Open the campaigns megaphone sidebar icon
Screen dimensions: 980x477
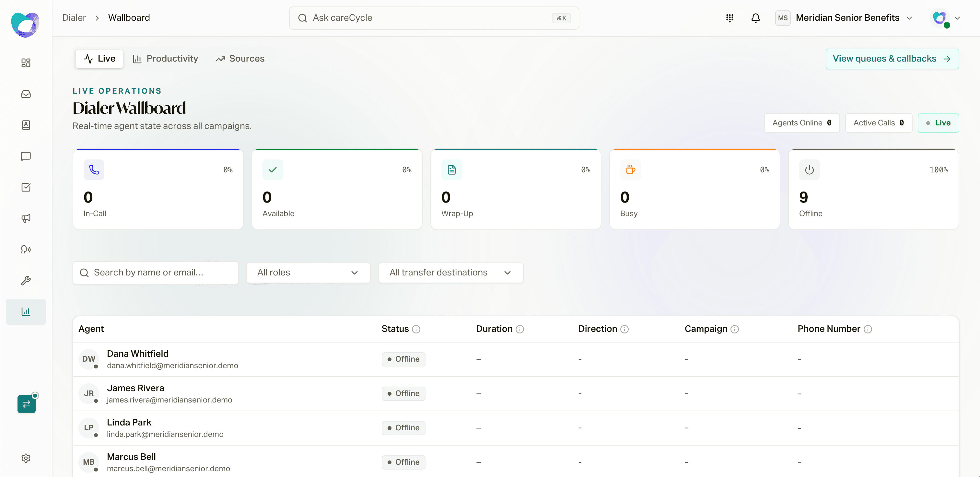tap(26, 218)
